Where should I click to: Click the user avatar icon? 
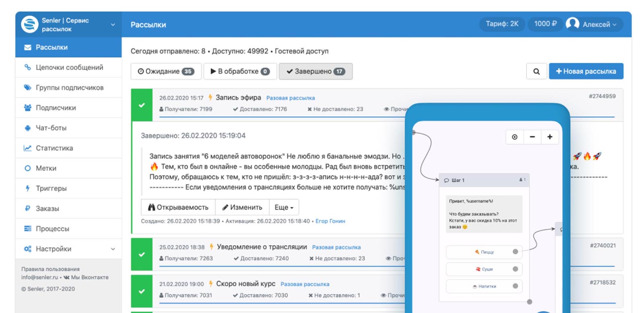[x=572, y=24]
